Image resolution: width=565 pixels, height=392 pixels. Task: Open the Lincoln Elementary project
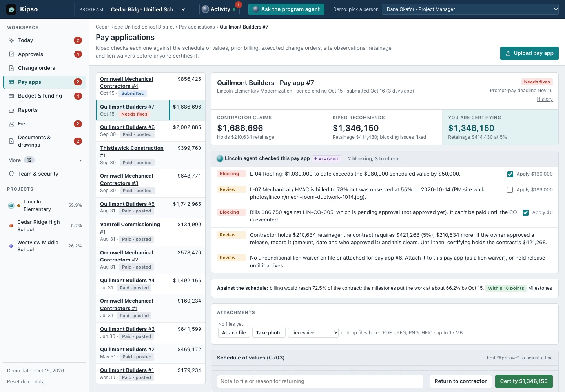tap(44, 205)
